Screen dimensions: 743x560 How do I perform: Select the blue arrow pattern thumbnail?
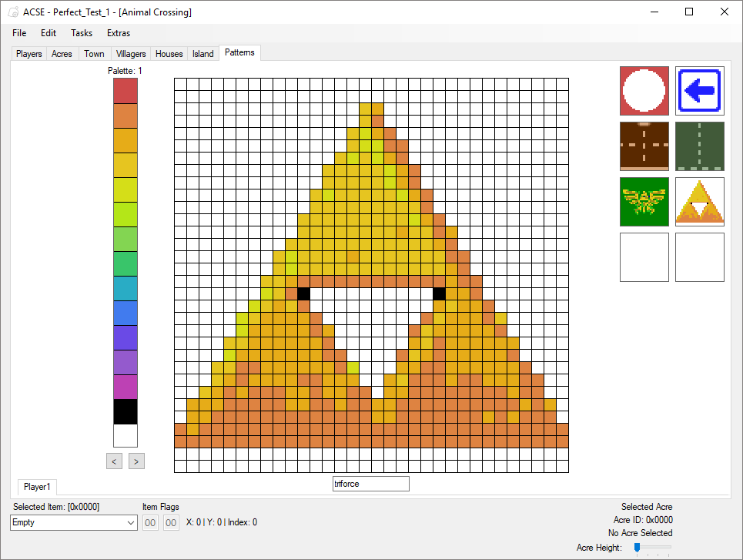(x=699, y=91)
